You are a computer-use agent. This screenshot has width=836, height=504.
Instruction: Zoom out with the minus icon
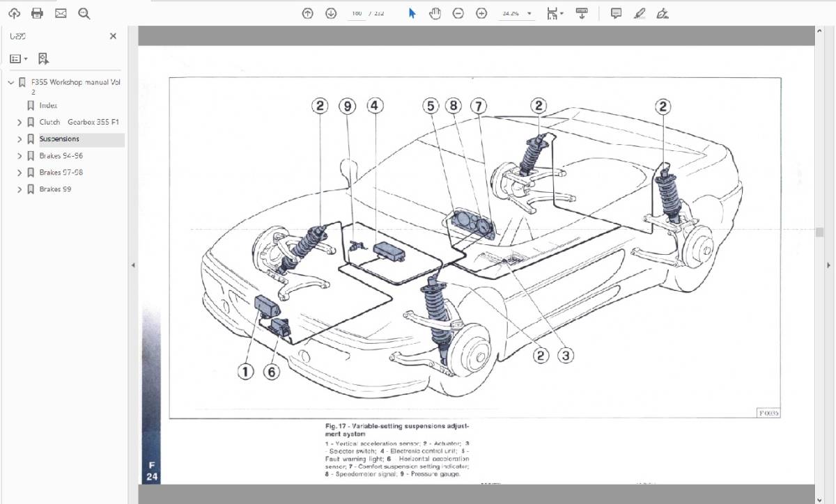click(458, 13)
